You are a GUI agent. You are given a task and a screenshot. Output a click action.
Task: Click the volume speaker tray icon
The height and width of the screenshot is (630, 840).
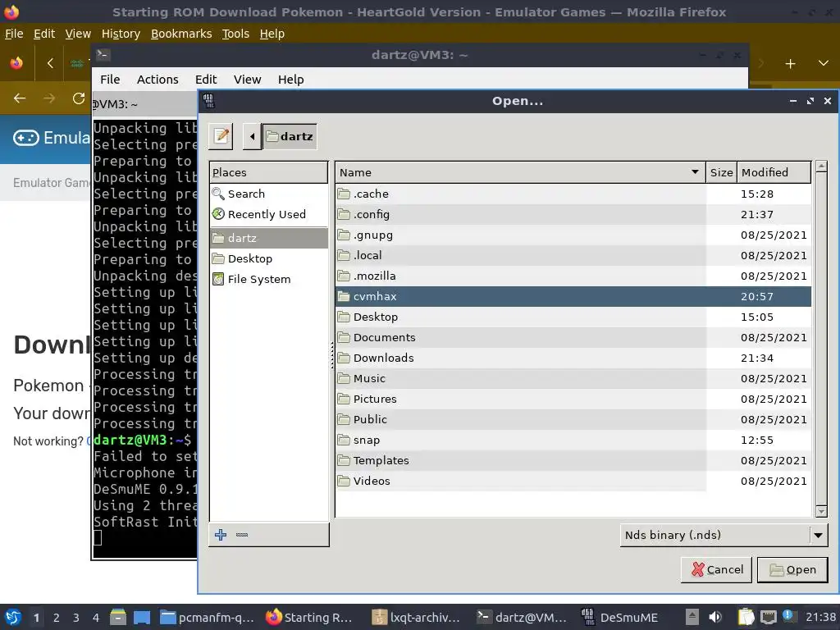click(715, 617)
